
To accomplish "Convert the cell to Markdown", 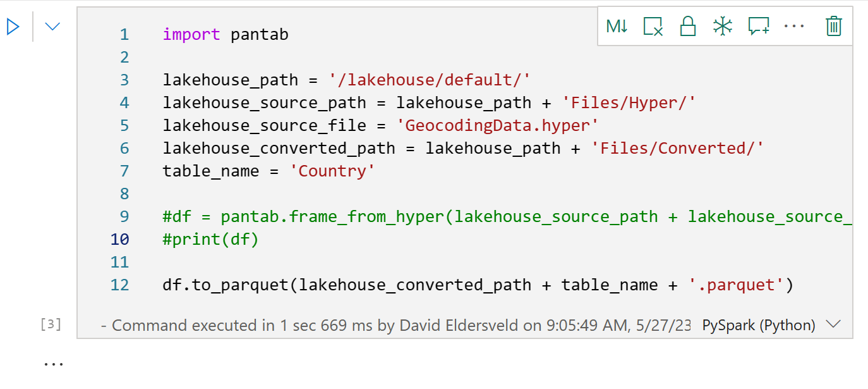I will (617, 26).
